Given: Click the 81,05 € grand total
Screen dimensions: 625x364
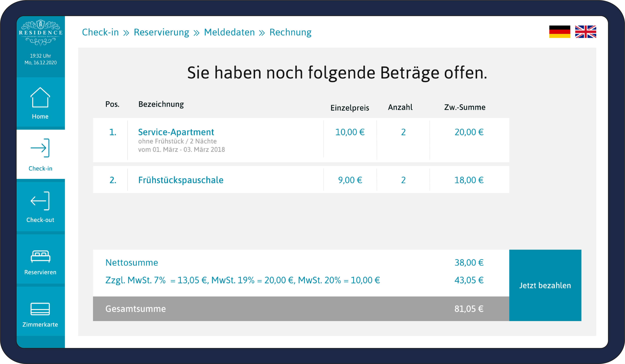Looking at the screenshot, I should click(469, 309).
